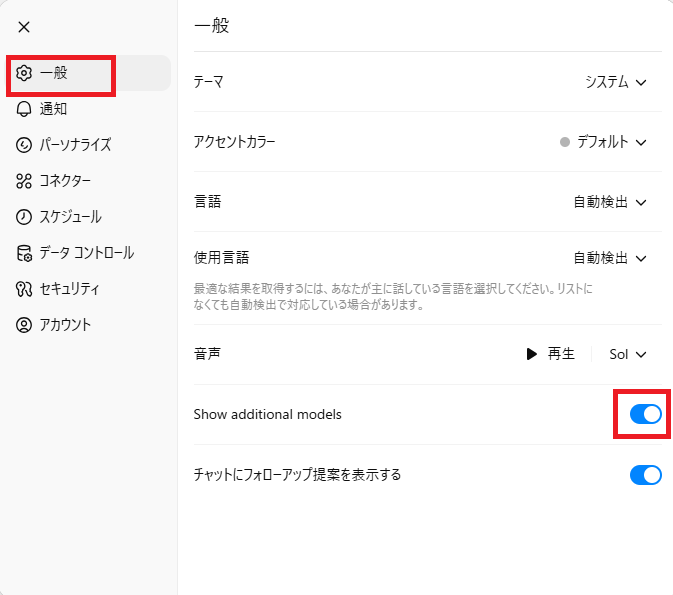Close the settings dialog with X
This screenshot has height=595, width=673.
pyautogui.click(x=24, y=27)
